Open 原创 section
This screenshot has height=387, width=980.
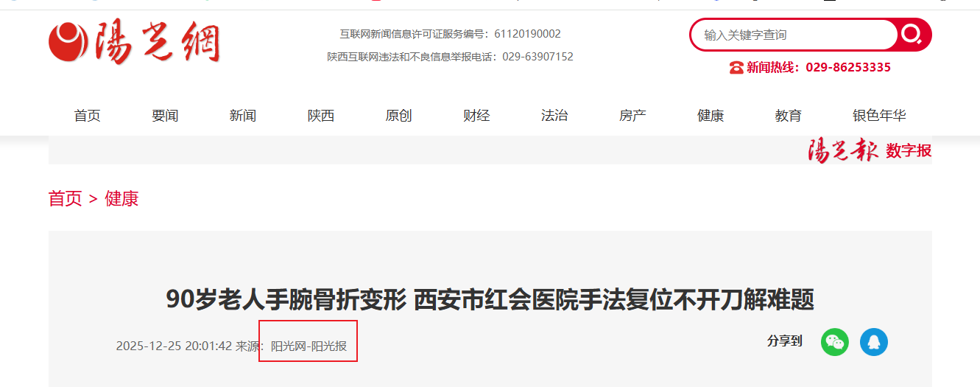coord(398,116)
